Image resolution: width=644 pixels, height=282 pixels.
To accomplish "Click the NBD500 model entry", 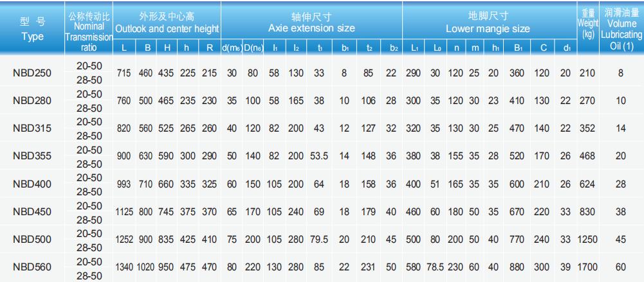I will (x=32, y=239).
